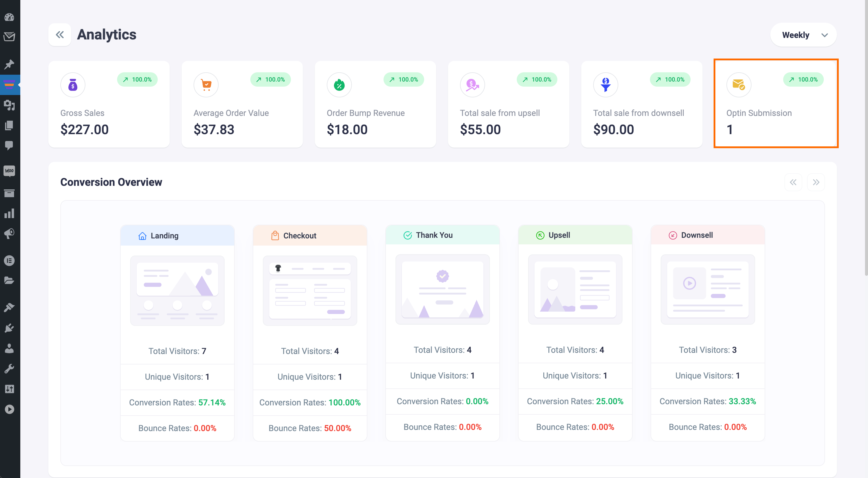Click the Thank You page thumbnail
868x478 pixels.
point(442,289)
